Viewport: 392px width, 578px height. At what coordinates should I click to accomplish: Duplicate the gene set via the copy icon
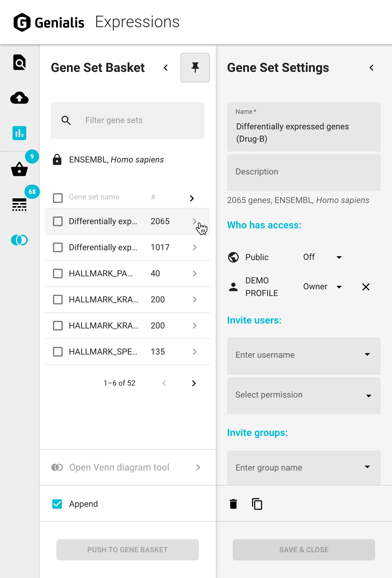[257, 504]
